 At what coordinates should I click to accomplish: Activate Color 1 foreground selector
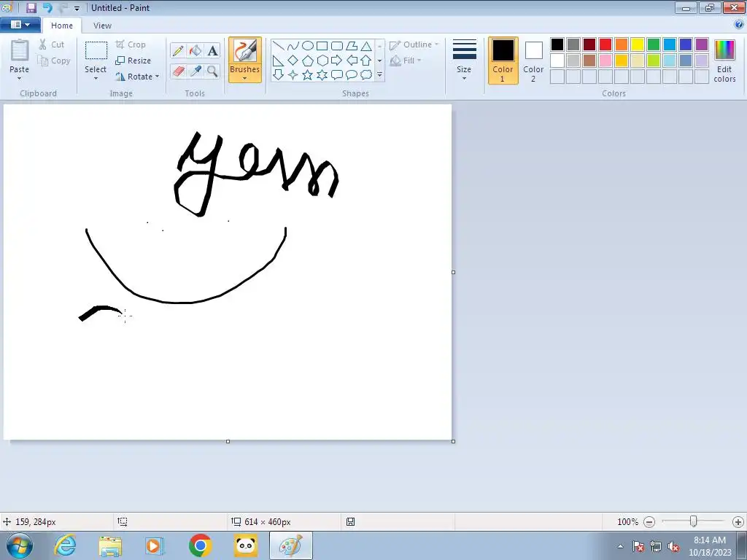(503, 61)
